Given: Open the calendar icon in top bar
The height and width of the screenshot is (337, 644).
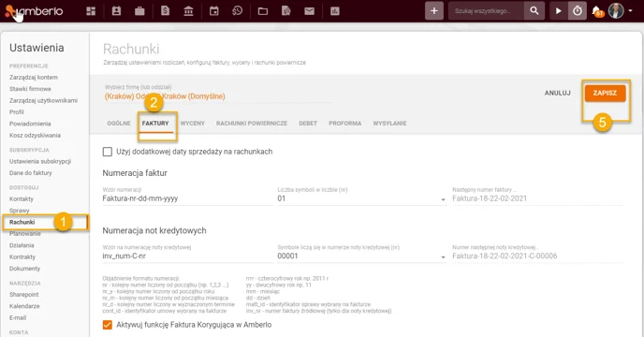Looking at the screenshot, I should (x=214, y=11).
